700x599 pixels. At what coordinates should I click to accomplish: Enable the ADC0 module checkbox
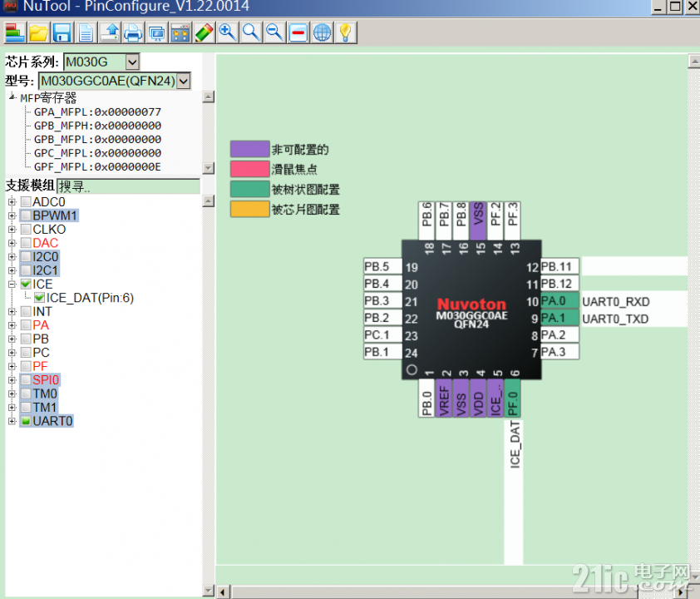pyautogui.click(x=26, y=202)
